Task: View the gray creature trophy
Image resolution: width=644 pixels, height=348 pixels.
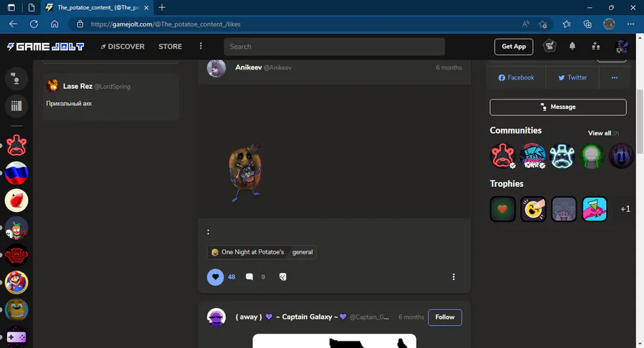Action: [x=564, y=209]
